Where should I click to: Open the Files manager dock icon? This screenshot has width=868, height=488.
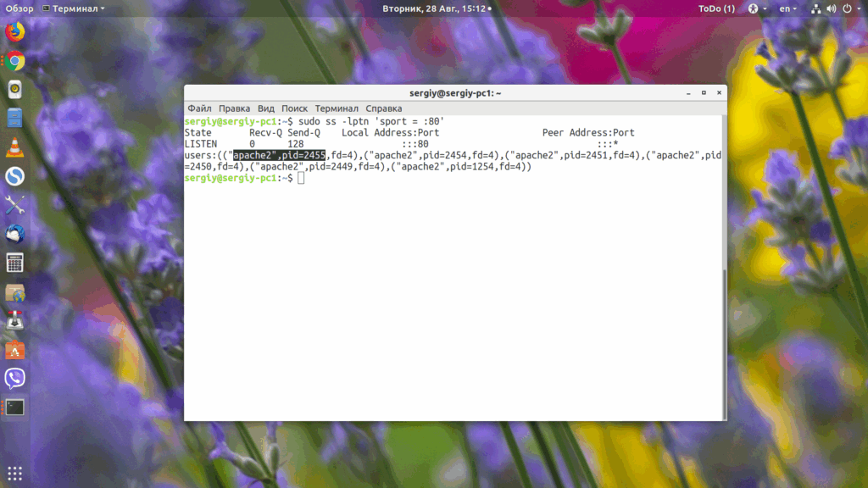tap(15, 119)
